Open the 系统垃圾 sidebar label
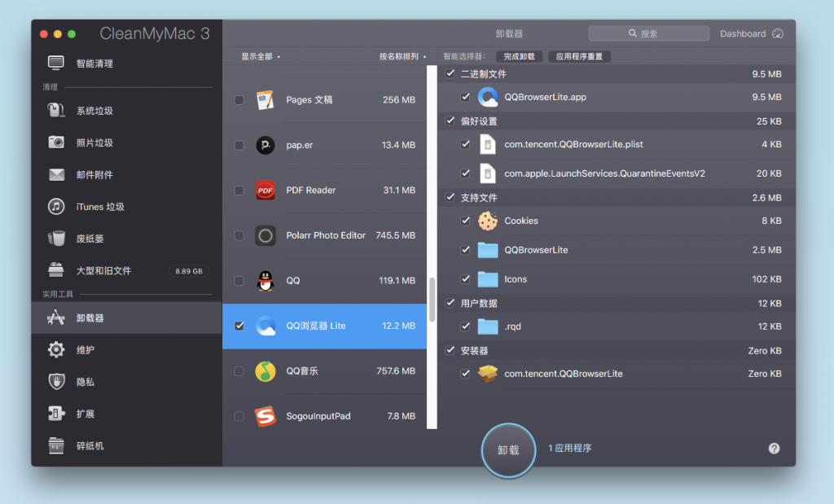 click(x=94, y=111)
